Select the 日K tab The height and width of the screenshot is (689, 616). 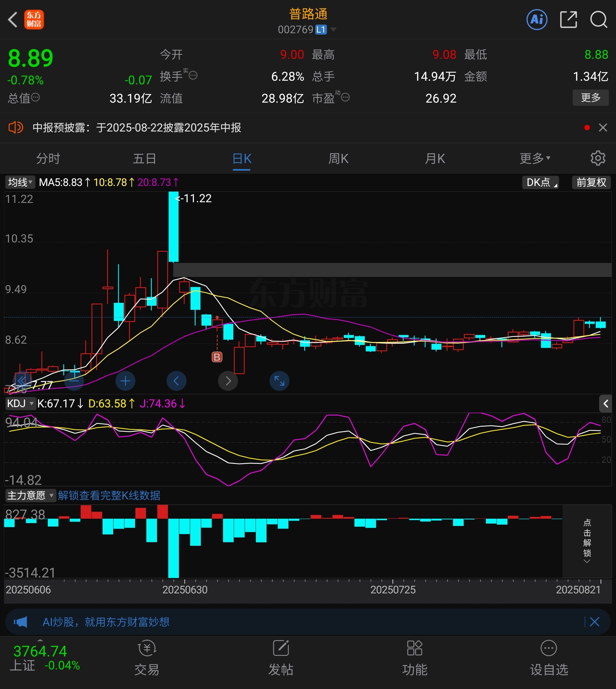242,158
